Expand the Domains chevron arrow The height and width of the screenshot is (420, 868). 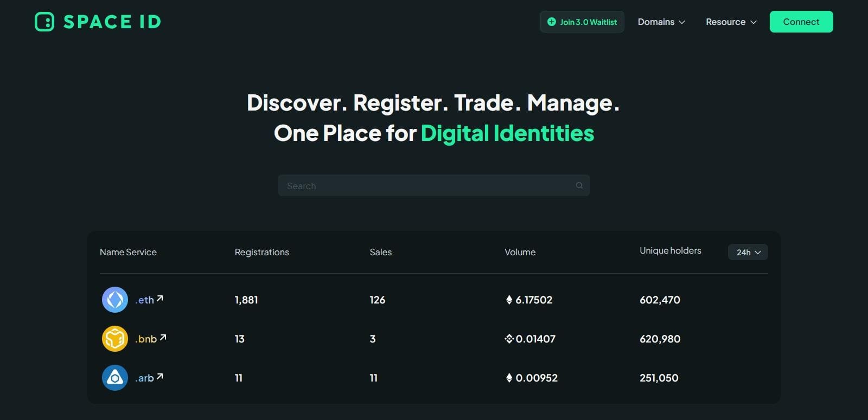pyautogui.click(x=682, y=22)
